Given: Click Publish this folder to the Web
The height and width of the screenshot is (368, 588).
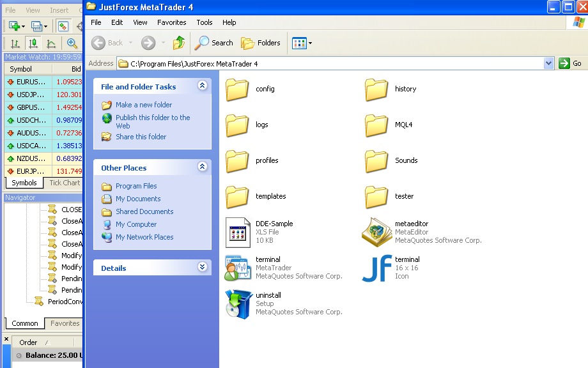Looking at the screenshot, I should (x=153, y=122).
